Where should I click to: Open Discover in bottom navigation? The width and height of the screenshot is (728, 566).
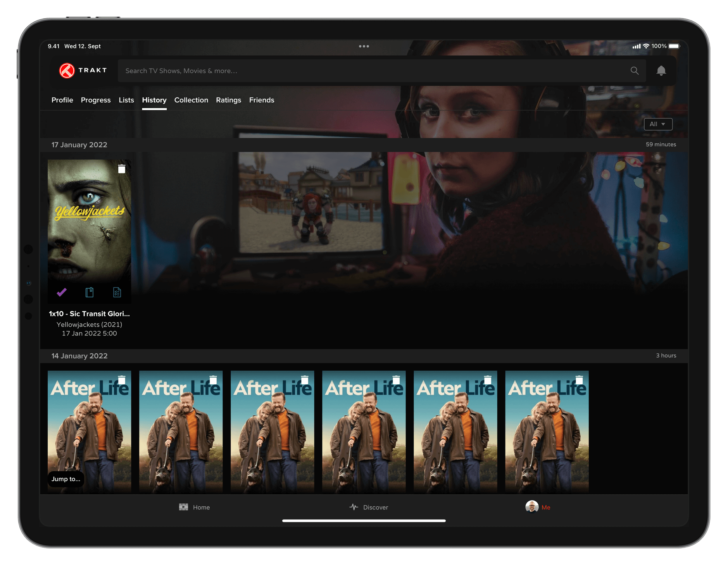369,507
